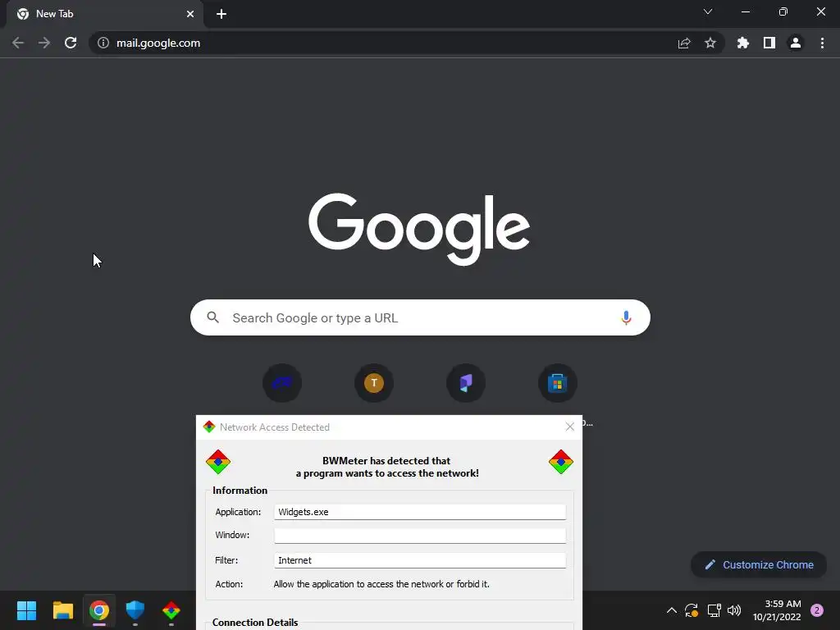The height and width of the screenshot is (630, 840).
Task: Open Chrome's three-dot menu
Action: pos(822,43)
